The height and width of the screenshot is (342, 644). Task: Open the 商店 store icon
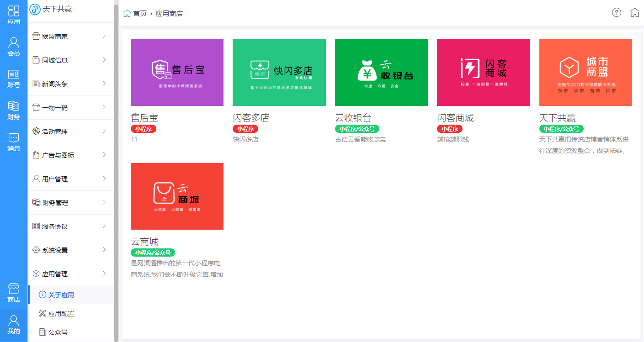pos(14,289)
